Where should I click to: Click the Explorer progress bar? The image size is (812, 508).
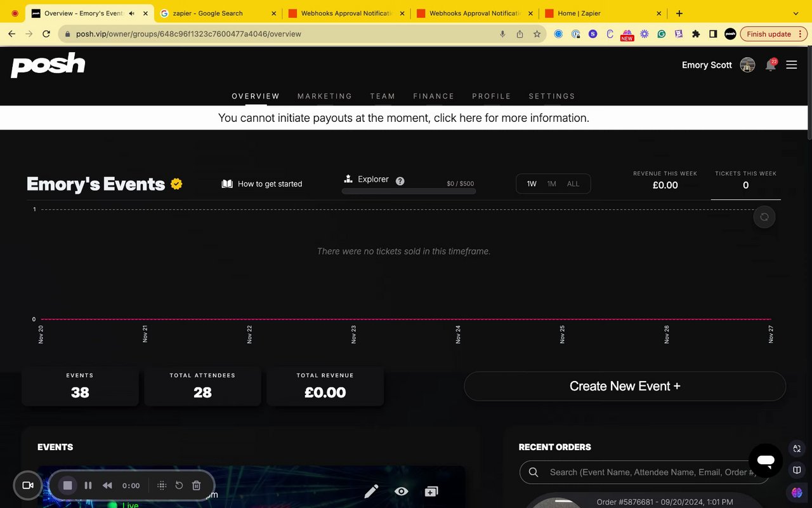[409, 191]
